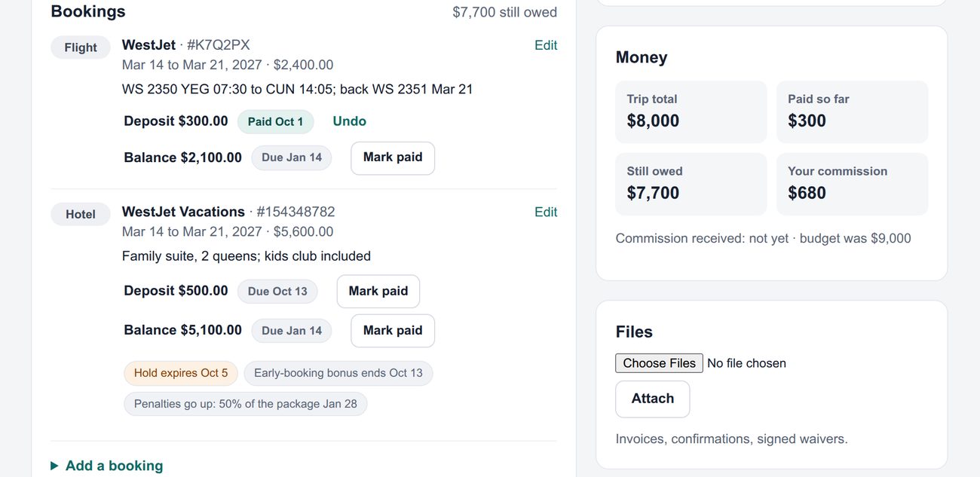
Task: Click the Invoices, confirmations, signed waivers hint
Action: [x=732, y=439]
